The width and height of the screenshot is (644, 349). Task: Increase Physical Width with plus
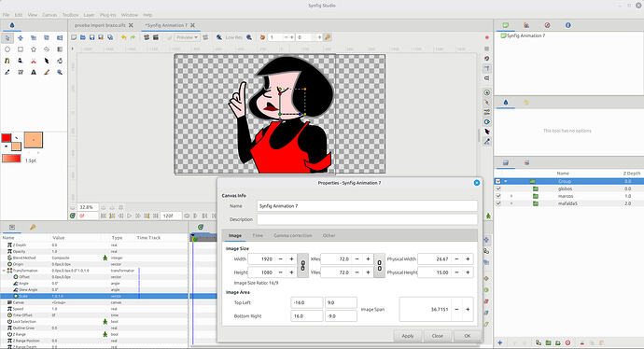[x=468, y=259]
